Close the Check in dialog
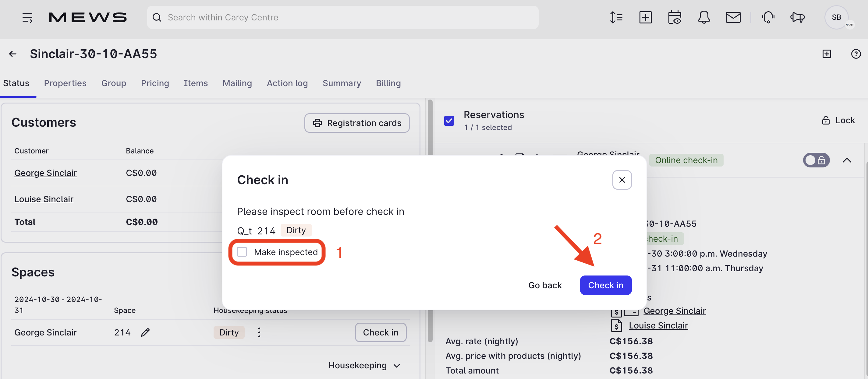 tap(622, 180)
